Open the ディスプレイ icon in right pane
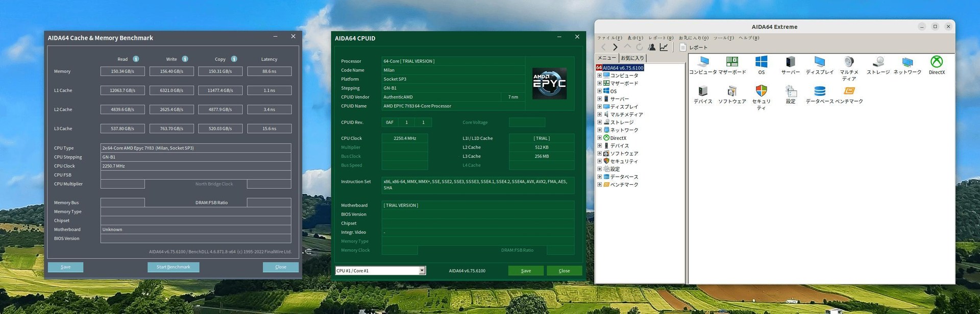This screenshot has width=980, height=314. pos(820,62)
